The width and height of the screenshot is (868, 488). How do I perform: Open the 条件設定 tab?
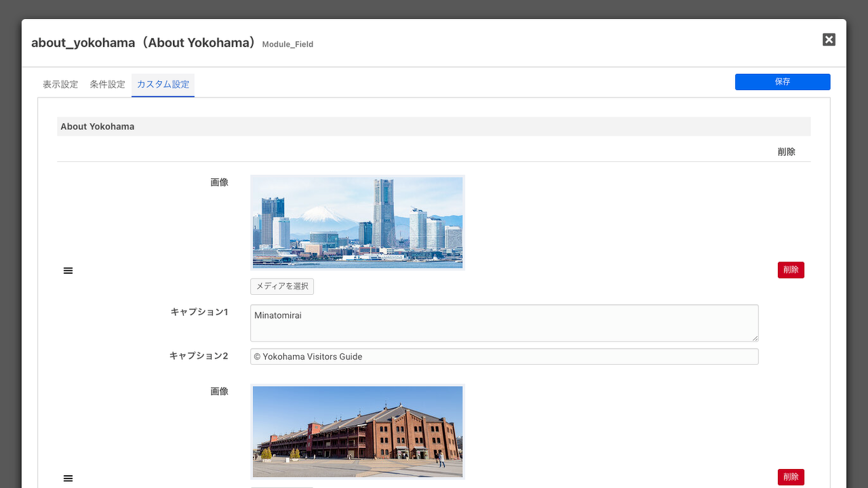coord(108,85)
